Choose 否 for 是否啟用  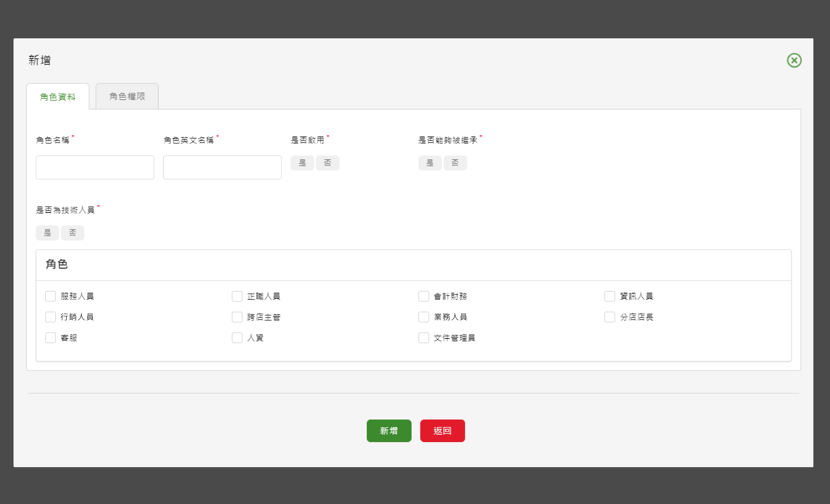point(327,163)
